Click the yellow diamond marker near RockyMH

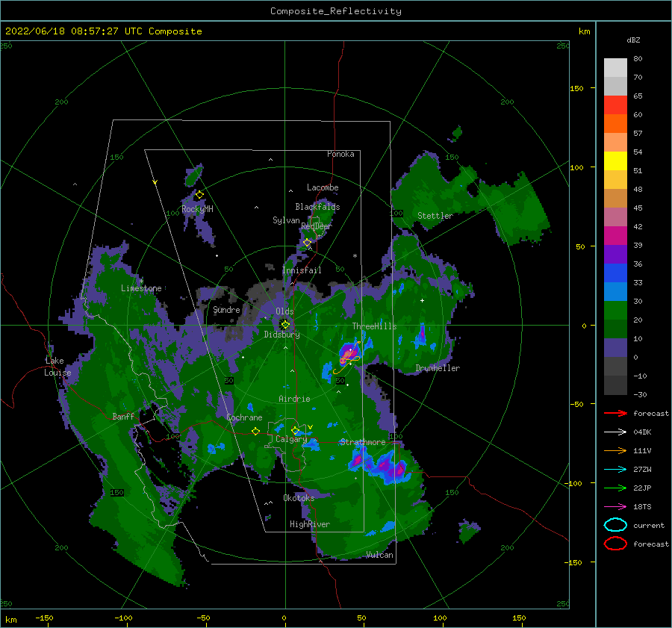(199, 195)
